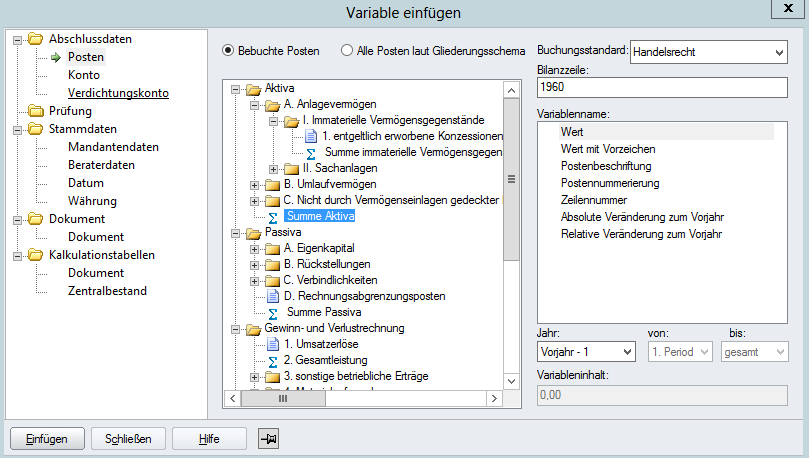Click the Stammdaten folder icon
Viewport: 809px width, 458px height.
(36, 129)
